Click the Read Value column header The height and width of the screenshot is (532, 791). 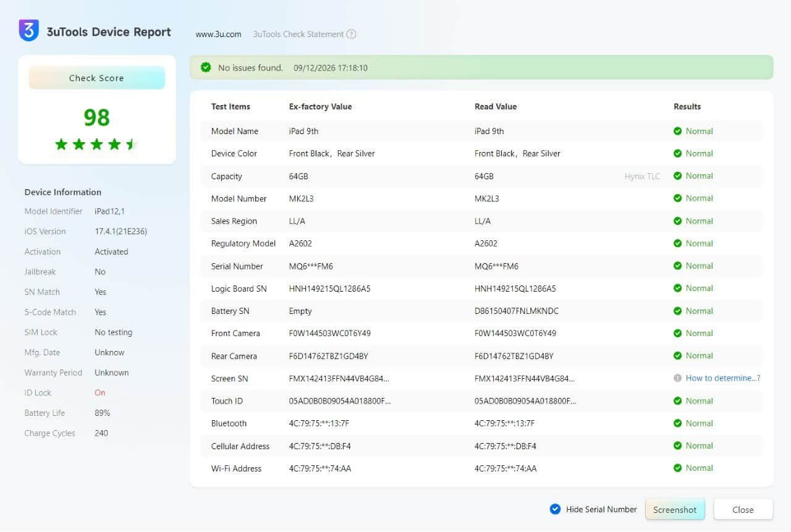[x=496, y=106]
